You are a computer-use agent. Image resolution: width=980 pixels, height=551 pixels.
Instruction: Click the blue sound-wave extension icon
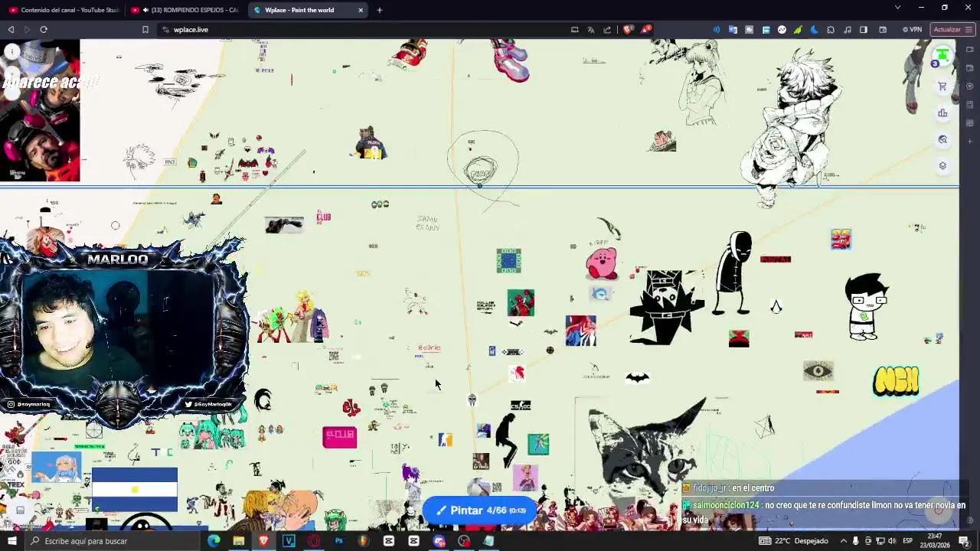[x=717, y=30]
